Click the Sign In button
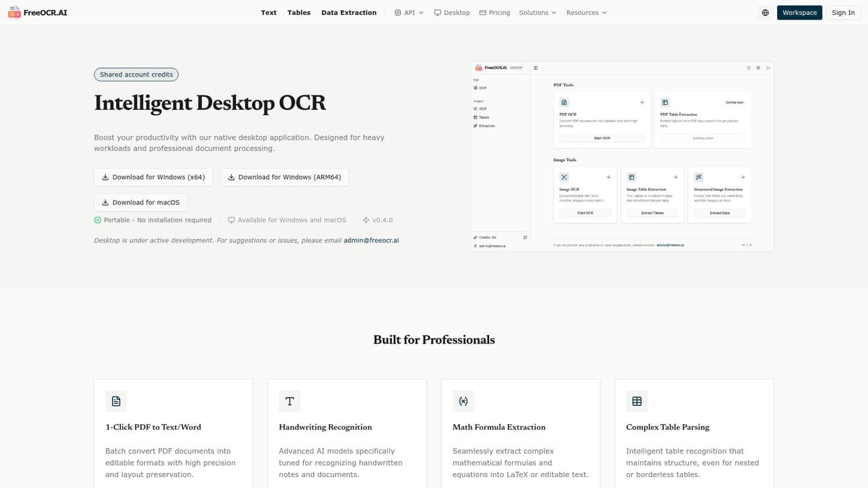 843,12
